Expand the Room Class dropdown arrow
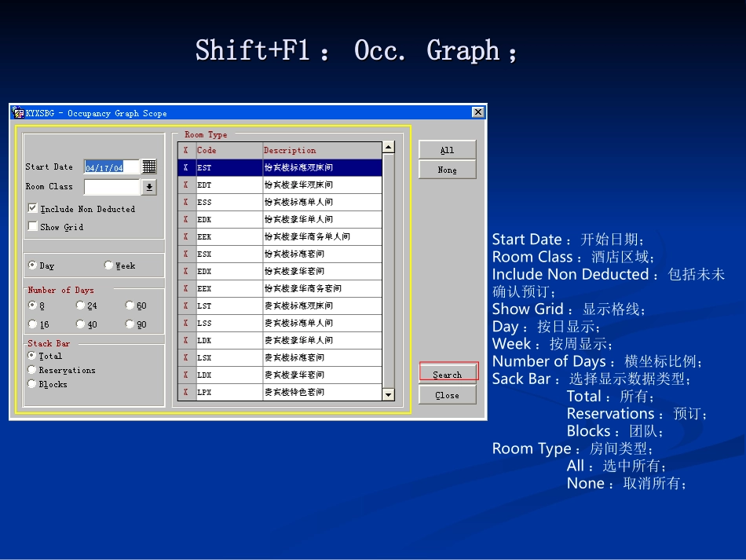This screenshot has height=560, width=746. tap(149, 187)
